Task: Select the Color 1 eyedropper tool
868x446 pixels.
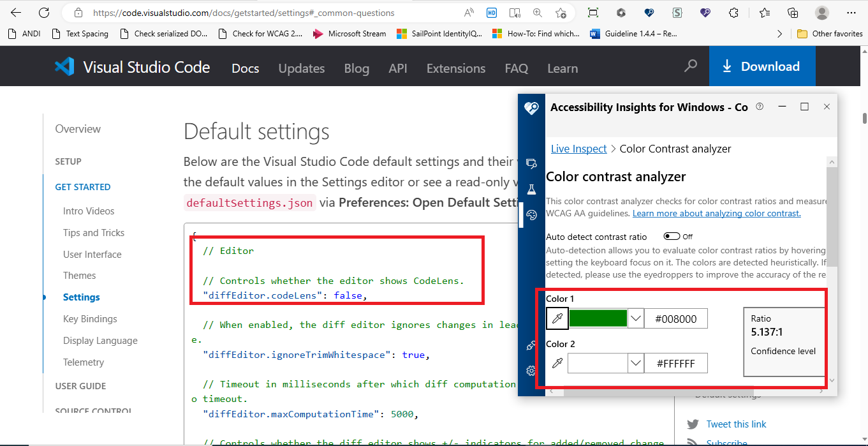Action: pos(557,318)
